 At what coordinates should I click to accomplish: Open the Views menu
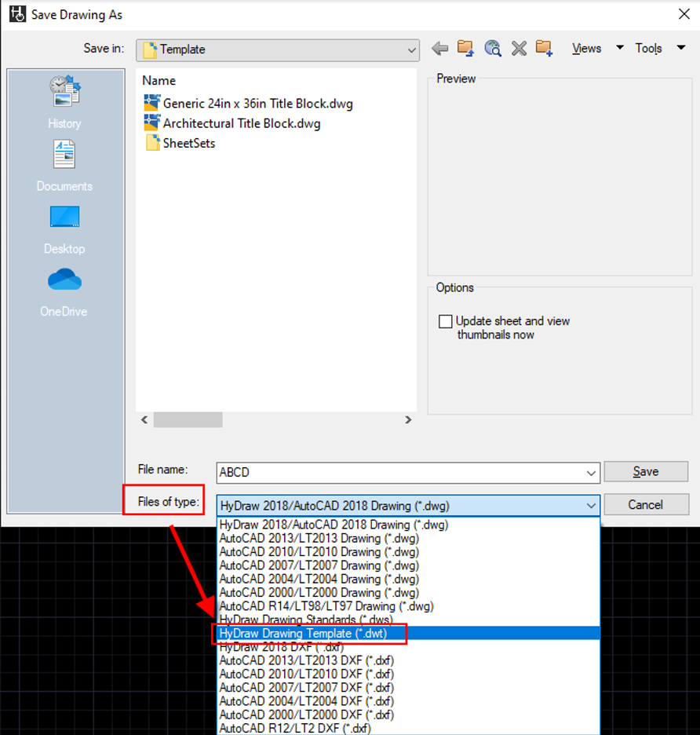coord(587,48)
